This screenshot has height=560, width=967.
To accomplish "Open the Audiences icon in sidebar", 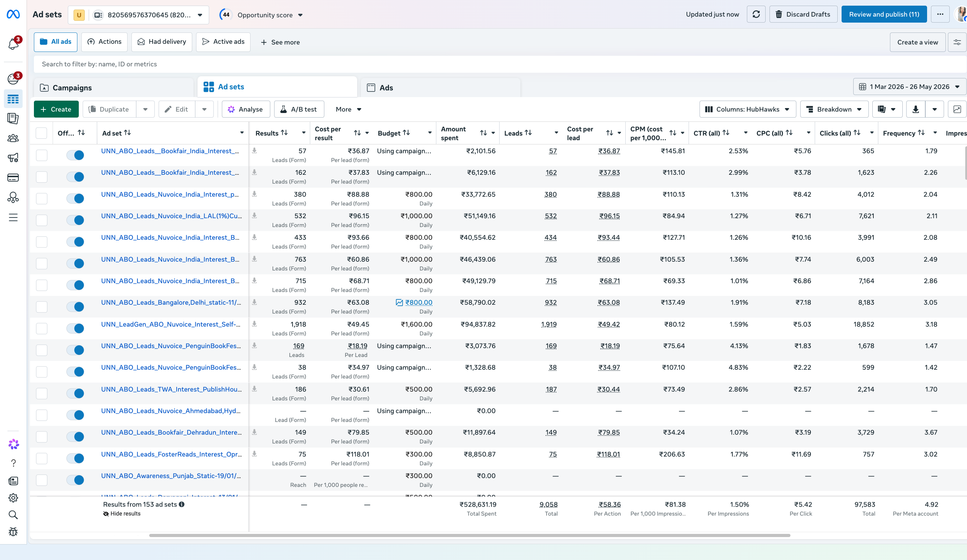I will tap(13, 138).
